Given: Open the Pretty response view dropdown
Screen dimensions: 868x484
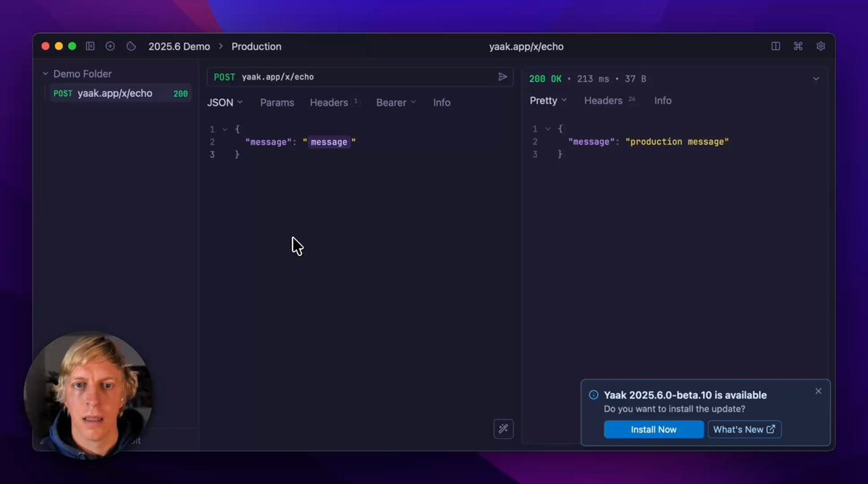Looking at the screenshot, I should tap(548, 101).
